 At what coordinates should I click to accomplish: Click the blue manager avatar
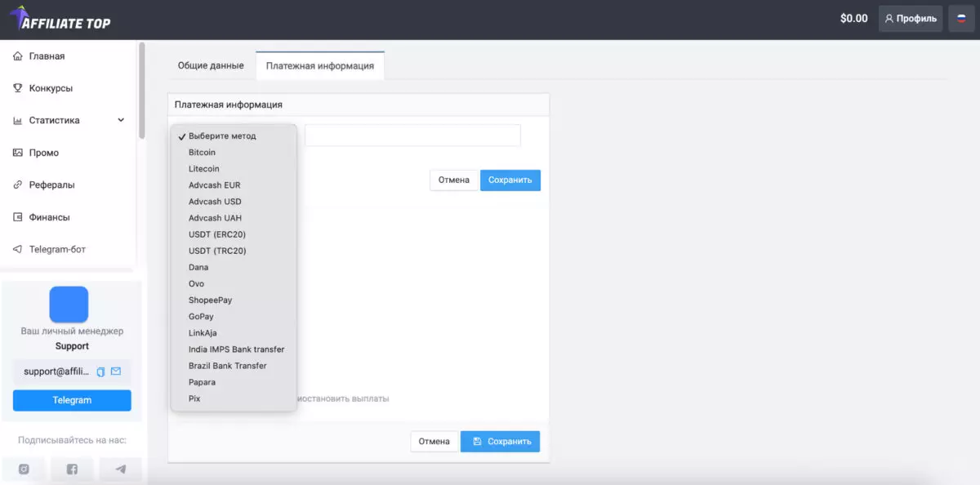click(69, 305)
